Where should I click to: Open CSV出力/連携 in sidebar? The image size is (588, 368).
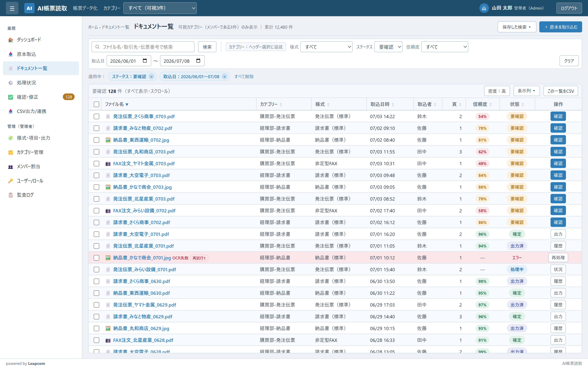(41, 111)
